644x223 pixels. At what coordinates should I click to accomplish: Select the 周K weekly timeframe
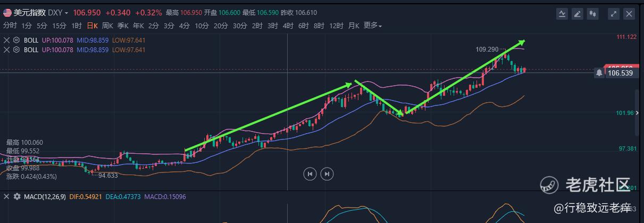click(x=108, y=25)
